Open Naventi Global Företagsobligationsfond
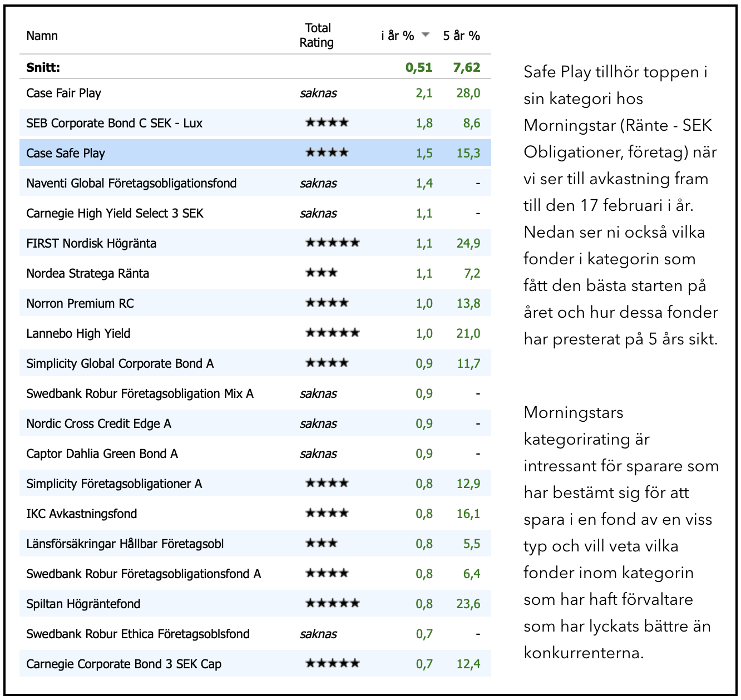 tap(131, 183)
